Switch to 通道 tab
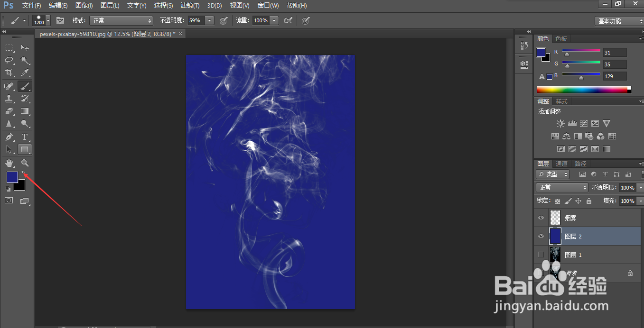 (561, 164)
